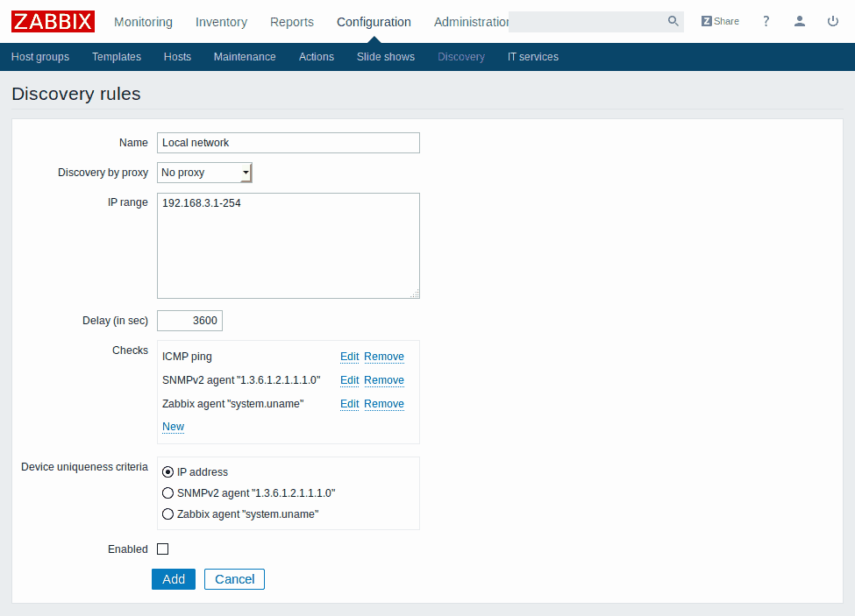Open the user profile icon
Screen dimensions: 855x616
(x=799, y=21)
